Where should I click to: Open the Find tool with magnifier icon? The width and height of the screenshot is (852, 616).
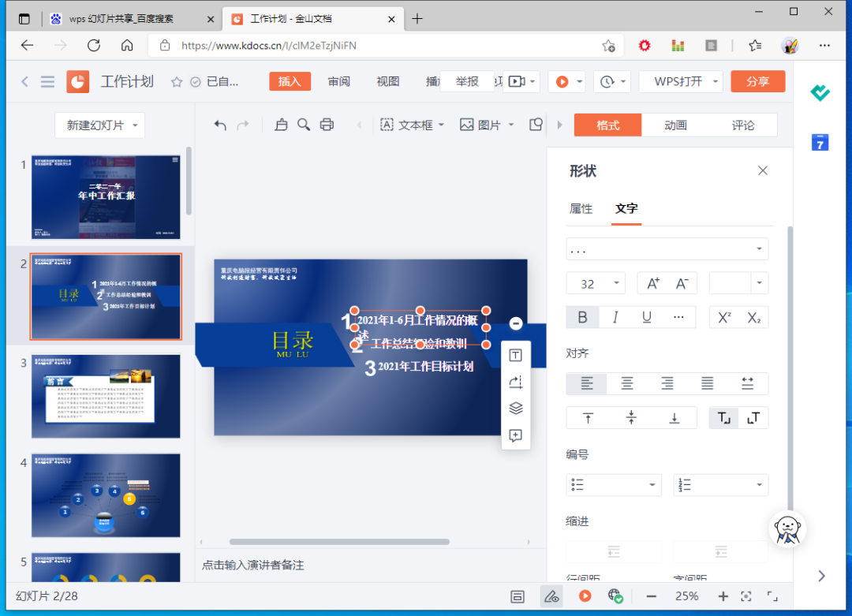point(305,124)
